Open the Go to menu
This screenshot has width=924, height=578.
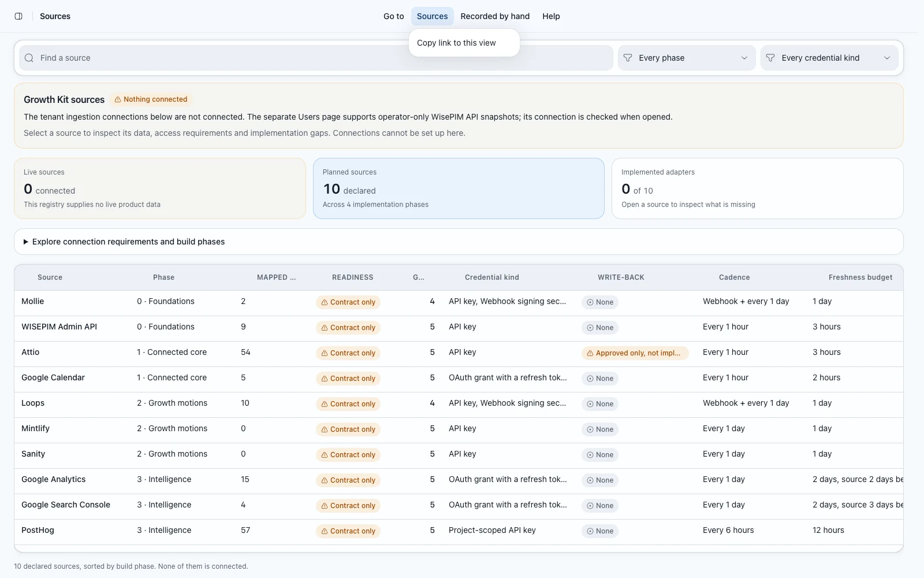[394, 16]
